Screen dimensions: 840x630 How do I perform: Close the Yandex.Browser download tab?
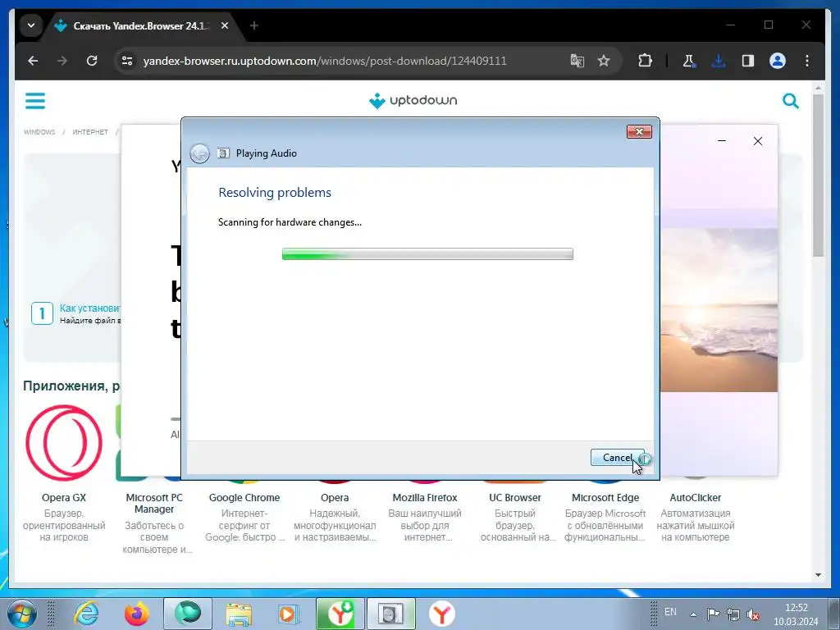pos(225,25)
